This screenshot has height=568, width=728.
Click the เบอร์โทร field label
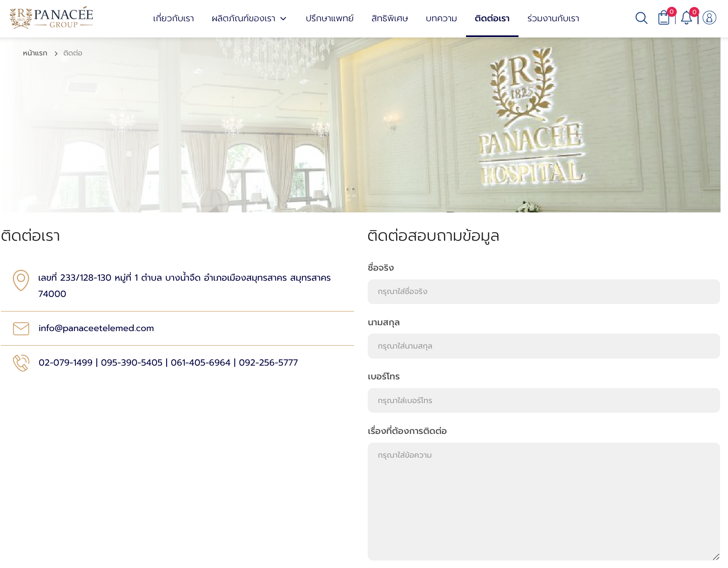point(384,376)
